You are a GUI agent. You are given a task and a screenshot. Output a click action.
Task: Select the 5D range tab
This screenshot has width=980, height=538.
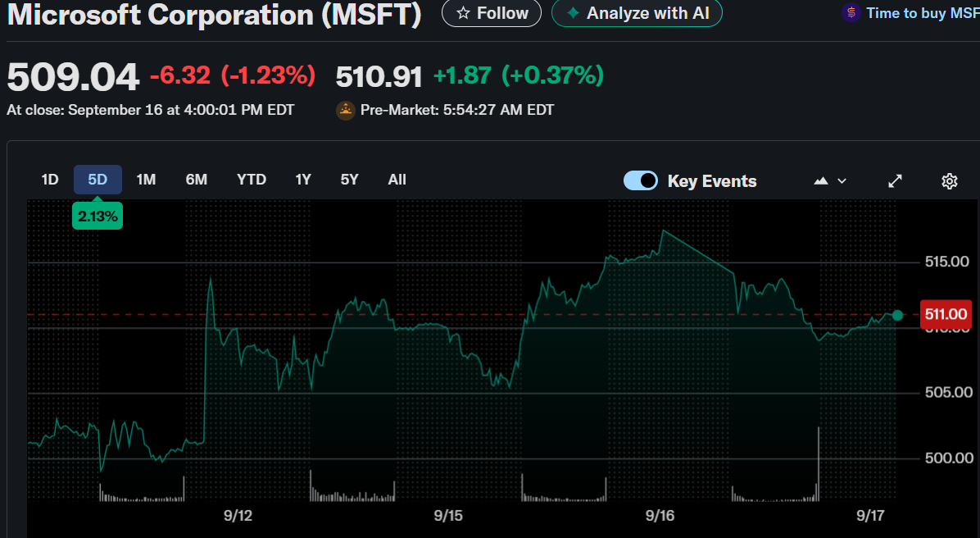point(98,180)
